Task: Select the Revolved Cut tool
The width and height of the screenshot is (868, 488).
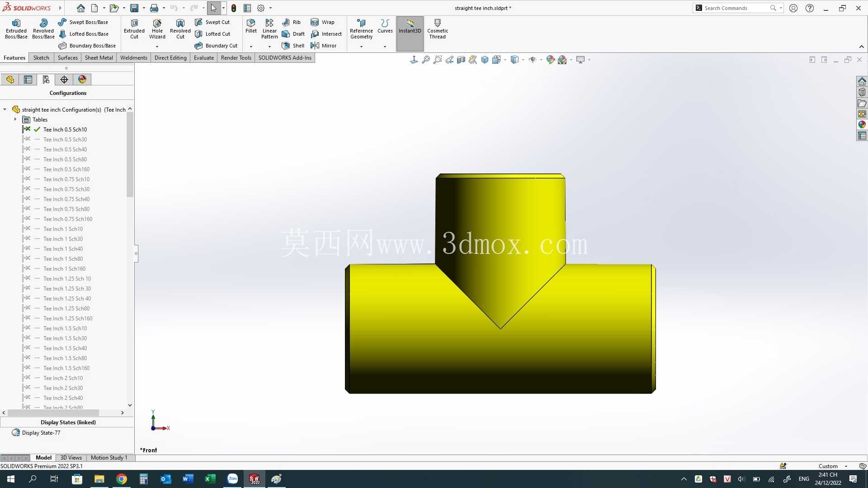Action: tap(180, 29)
